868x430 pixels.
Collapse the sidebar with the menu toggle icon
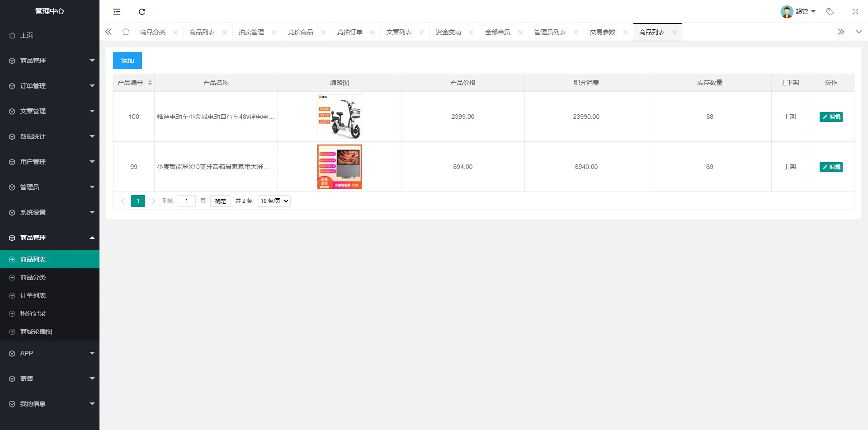point(117,12)
